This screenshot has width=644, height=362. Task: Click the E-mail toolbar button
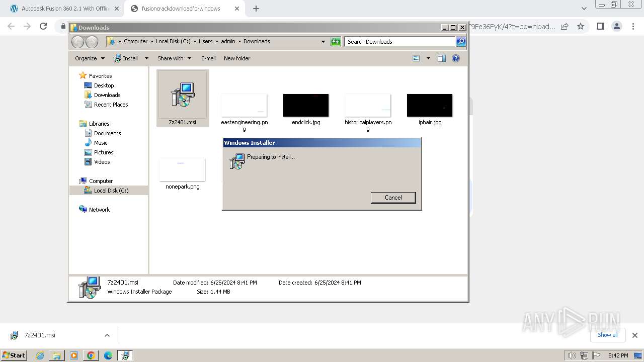click(208, 58)
